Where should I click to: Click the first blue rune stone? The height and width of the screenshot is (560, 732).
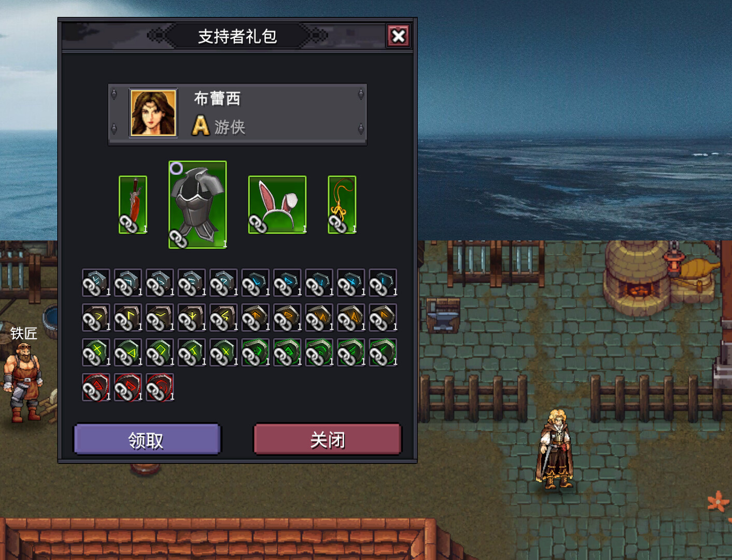click(96, 283)
